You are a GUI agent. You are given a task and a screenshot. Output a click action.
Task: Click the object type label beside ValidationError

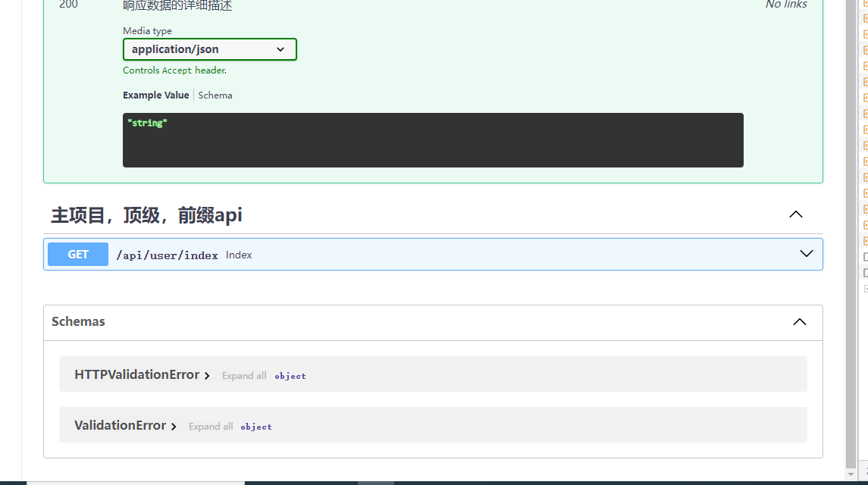[256, 427]
